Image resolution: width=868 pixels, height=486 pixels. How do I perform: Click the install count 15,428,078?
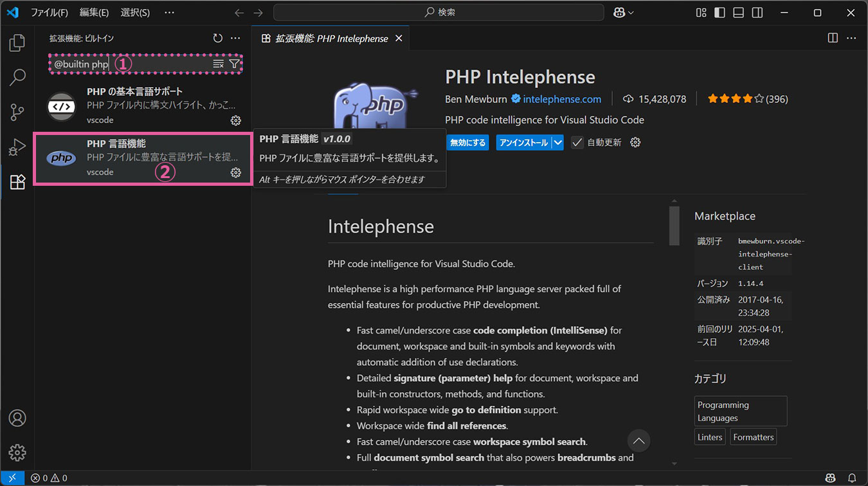655,99
